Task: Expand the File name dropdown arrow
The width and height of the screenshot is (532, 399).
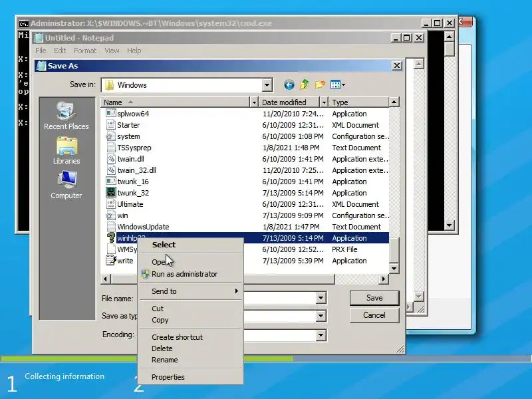Action: click(x=321, y=298)
